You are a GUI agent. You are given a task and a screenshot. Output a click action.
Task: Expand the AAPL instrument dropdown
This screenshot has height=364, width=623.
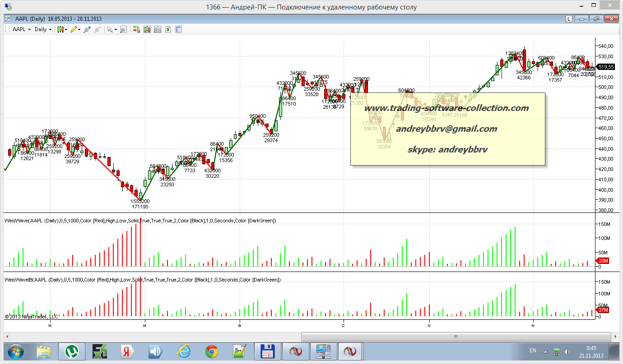tap(21, 29)
